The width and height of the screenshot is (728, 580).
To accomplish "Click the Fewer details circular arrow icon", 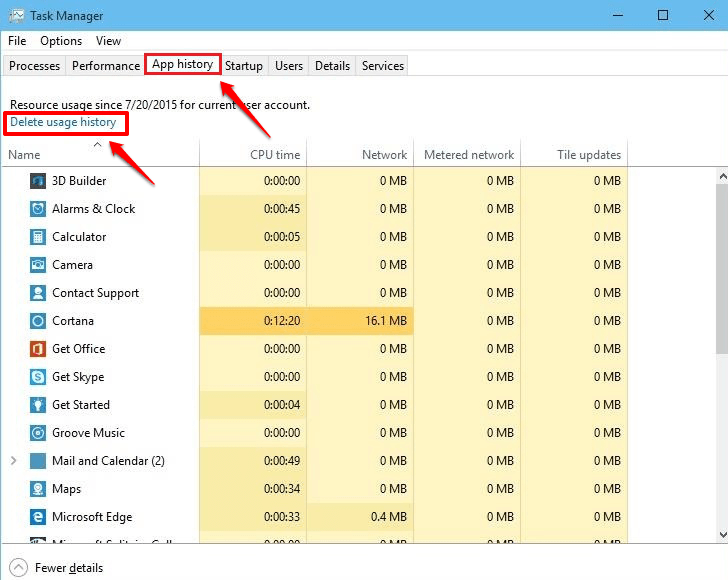I will tap(18, 567).
